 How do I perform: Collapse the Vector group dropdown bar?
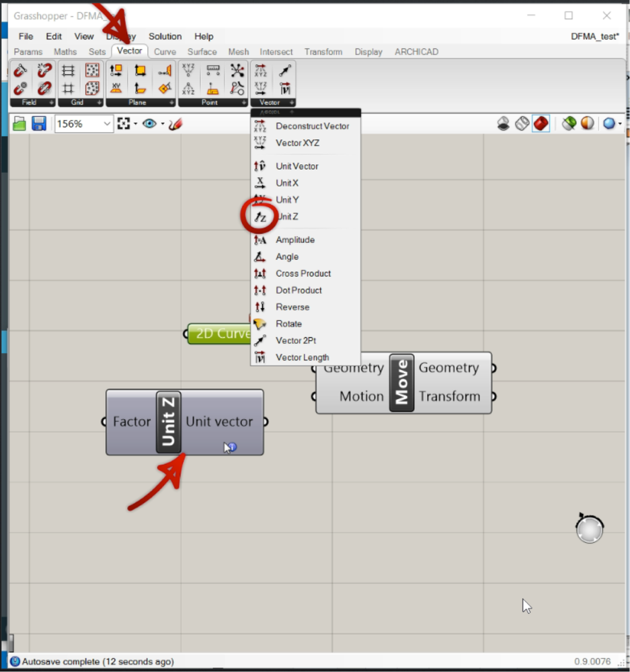tap(305, 112)
